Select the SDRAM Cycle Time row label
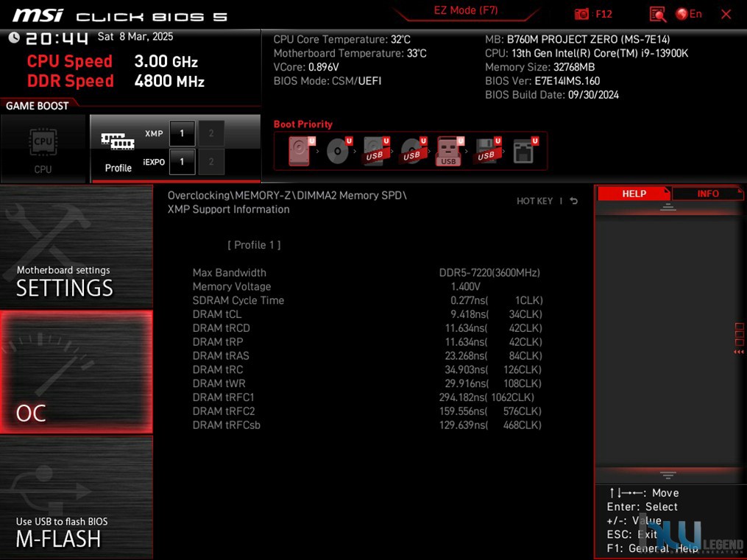The width and height of the screenshot is (747, 560). [238, 300]
